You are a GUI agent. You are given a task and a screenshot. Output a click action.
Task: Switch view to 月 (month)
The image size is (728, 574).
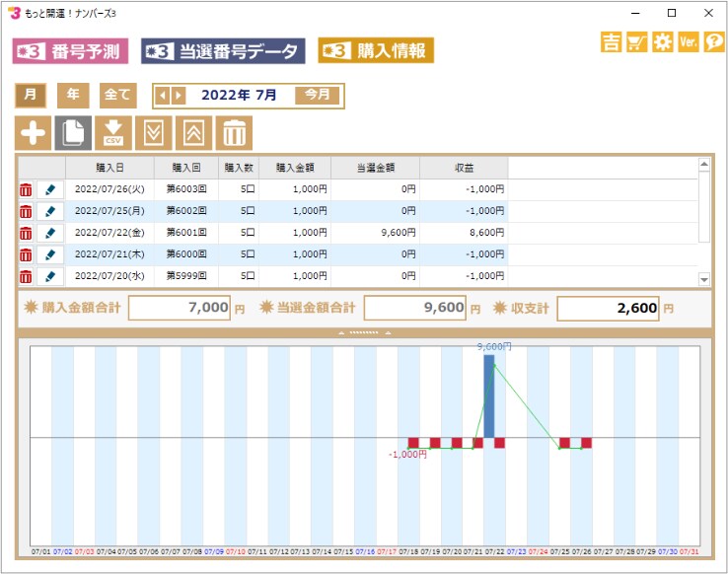(31, 96)
